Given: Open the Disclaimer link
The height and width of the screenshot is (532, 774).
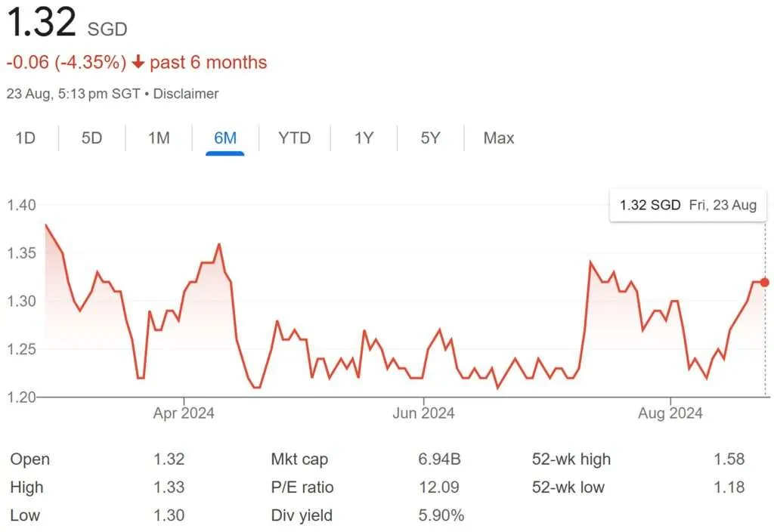Looking at the screenshot, I should pyautogui.click(x=186, y=94).
